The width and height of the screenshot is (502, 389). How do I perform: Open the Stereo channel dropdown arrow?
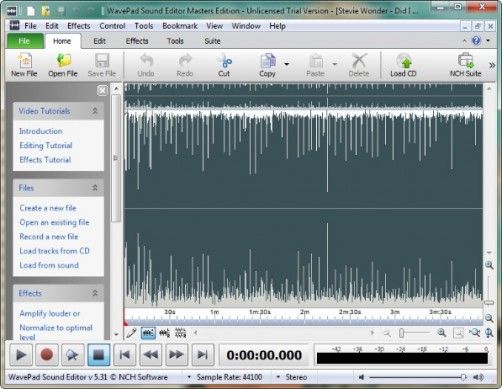point(278,377)
